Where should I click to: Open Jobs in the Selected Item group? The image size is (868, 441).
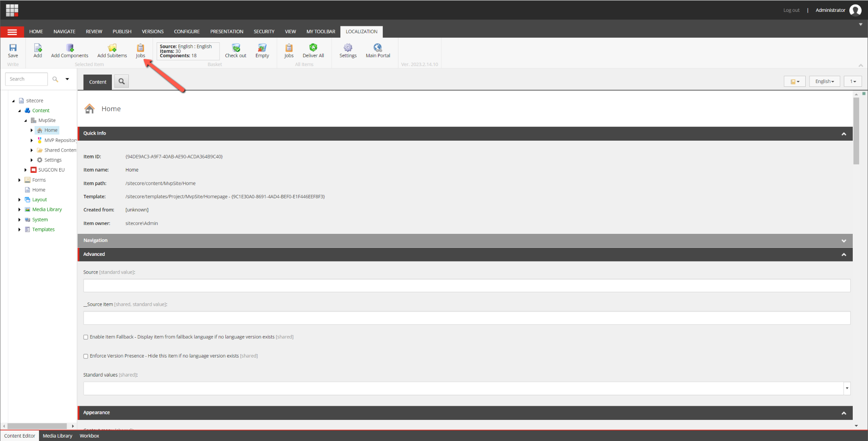pyautogui.click(x=140, y=50)
